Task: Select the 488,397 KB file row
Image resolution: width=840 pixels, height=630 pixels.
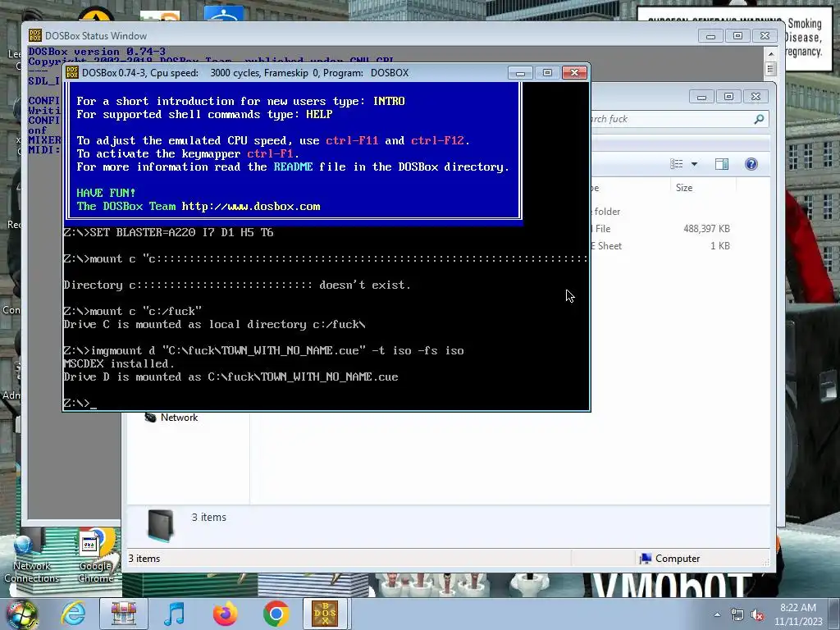Action: coord(663,229)
